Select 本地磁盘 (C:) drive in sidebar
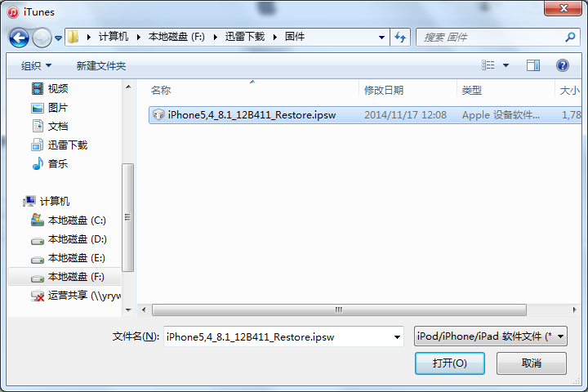The height and width of the screenshot is (392, 588). (x=69, y=220)
